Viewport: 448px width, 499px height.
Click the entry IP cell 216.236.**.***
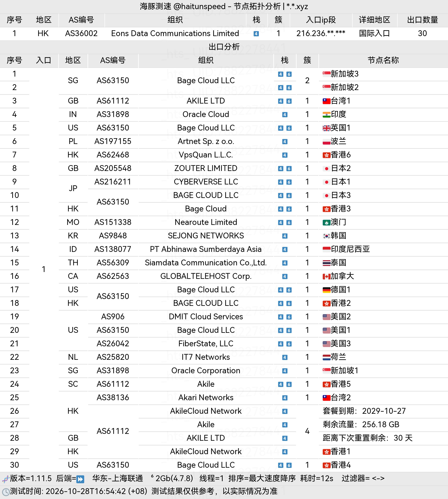pyautogui.click(x=321, y=33)
